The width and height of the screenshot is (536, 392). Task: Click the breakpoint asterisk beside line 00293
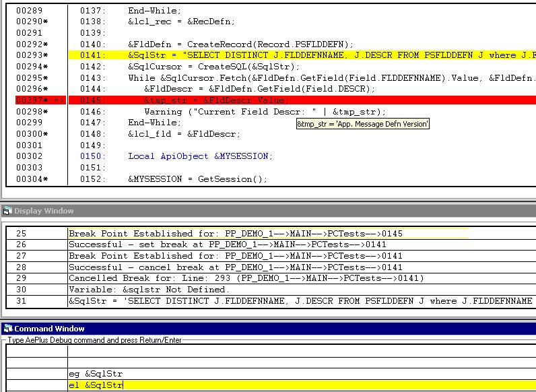click(46, 55)
